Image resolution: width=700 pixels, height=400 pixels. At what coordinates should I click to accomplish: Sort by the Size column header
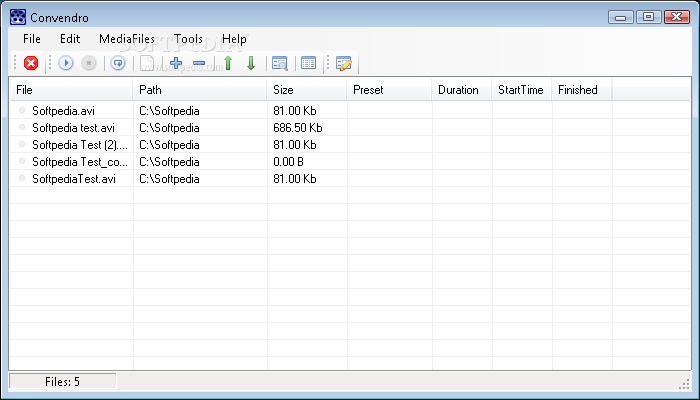307,90
